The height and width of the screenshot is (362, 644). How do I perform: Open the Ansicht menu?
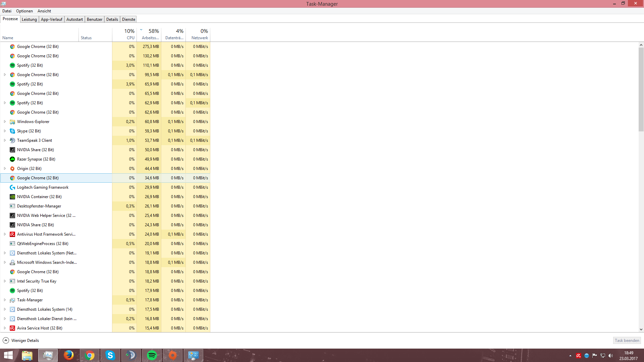click(x=44, y=11)
